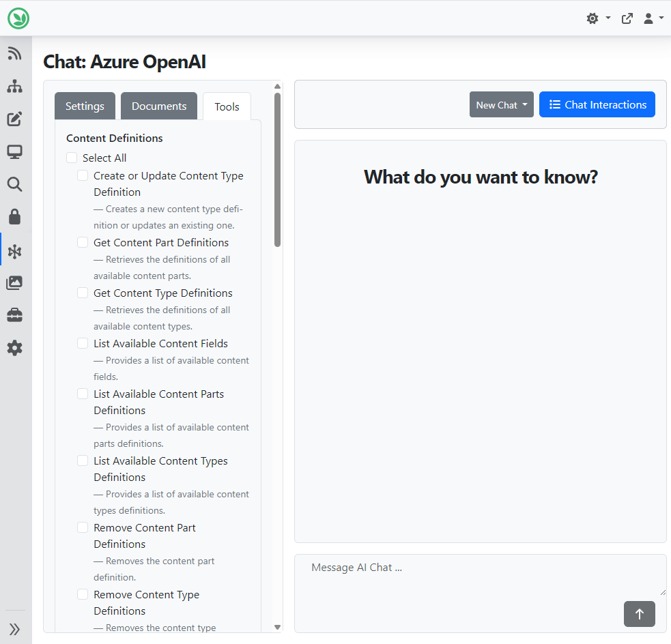The height and width of the screenshot is (644, 671).
Task: Click the Chat: Azure OpenAI title
Action: click(x=124, y=61)
